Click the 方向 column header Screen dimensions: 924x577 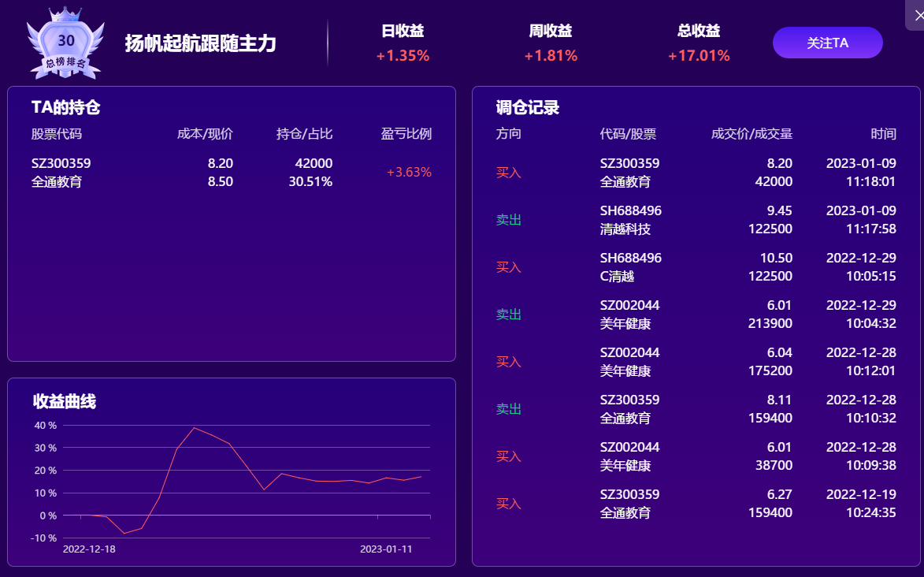pyautogui.click(x=509, y=134)
